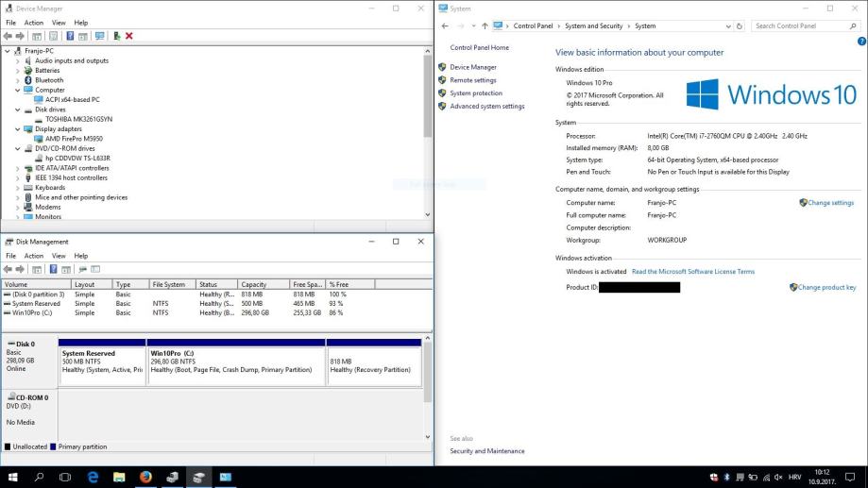Expand the Bluetooth device category
Image resolution: width=868 pixels, height=488 pixels.
17,80
